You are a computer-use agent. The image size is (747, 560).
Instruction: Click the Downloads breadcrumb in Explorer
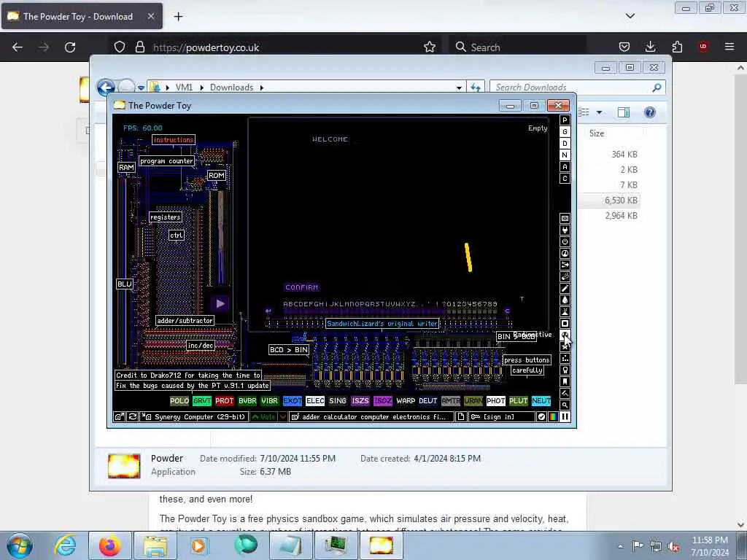[x=231, y=87]
